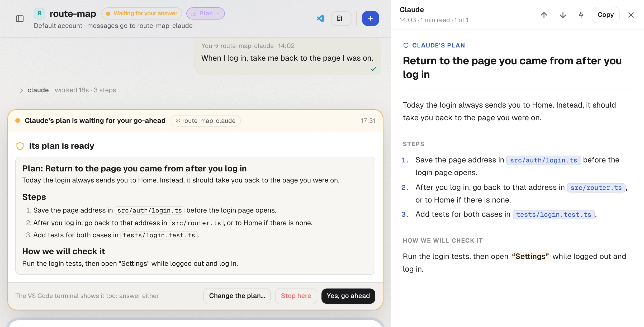Click the shield icon next to CLAUDE'S PLAN

pyautogui.click(x=406, y=45)
